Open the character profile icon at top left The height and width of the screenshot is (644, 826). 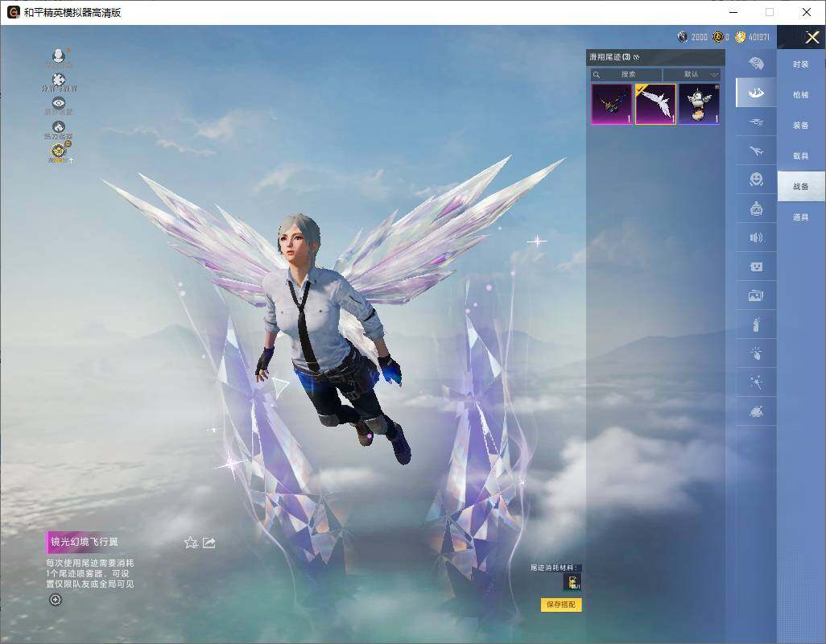(x=59, y=56)
